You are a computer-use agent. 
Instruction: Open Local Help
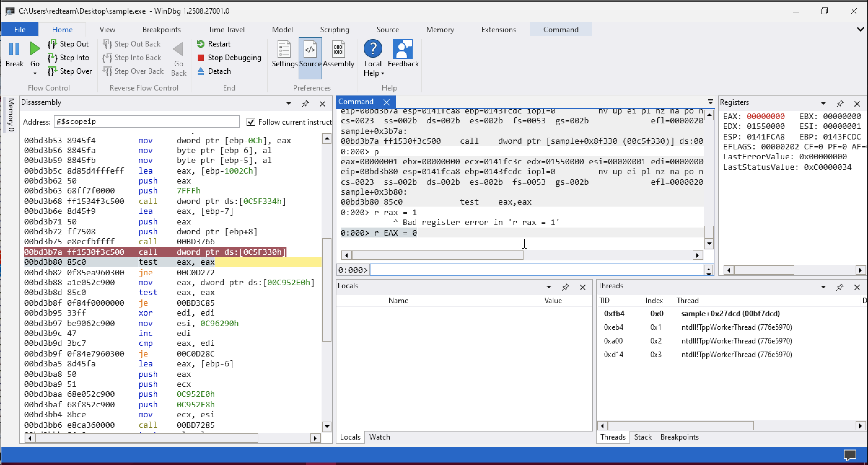[373, 58]
